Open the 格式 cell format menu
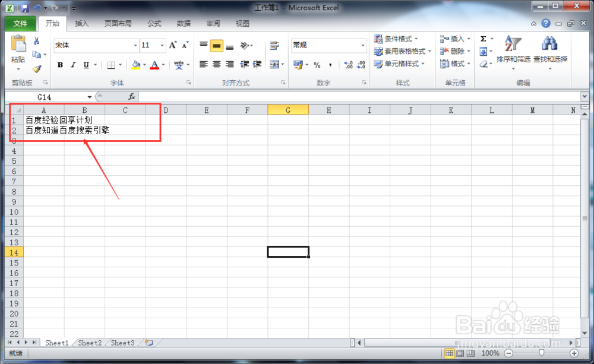This screenshot has width=594, height=364. click(x=454, y=64)
